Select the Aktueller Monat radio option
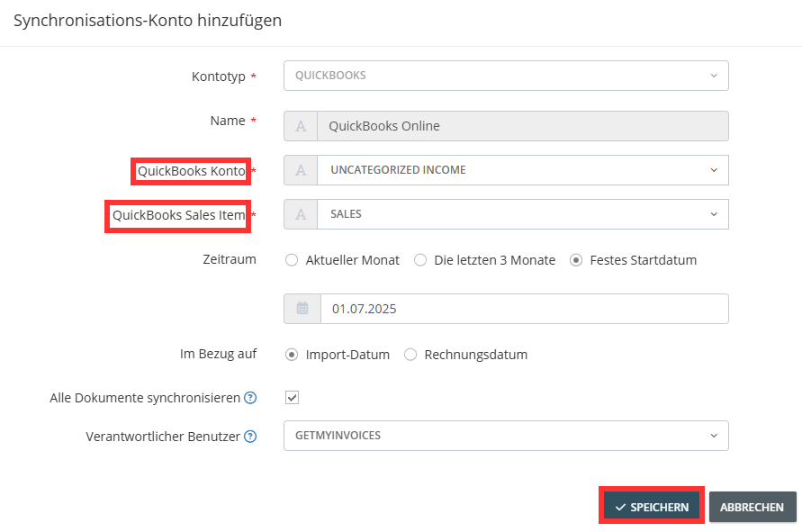The height and width of the screenshot is (532, 802). click(292, 260)
